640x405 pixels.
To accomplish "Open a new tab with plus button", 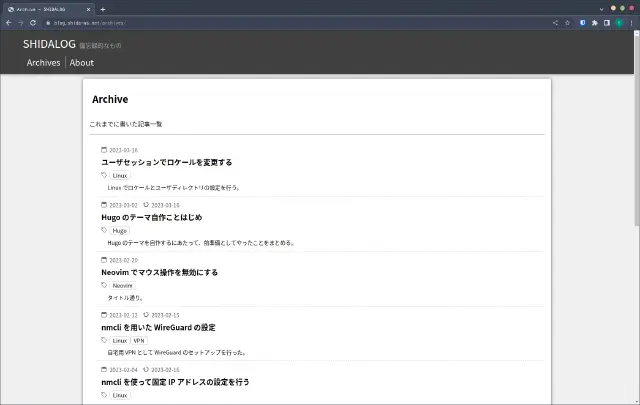I will 103,9.
